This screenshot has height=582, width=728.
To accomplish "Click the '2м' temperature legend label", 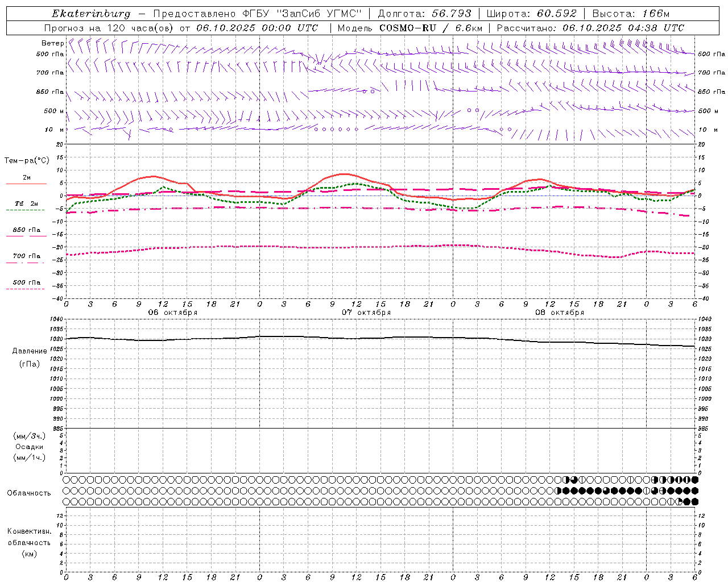I will [27, 178].
